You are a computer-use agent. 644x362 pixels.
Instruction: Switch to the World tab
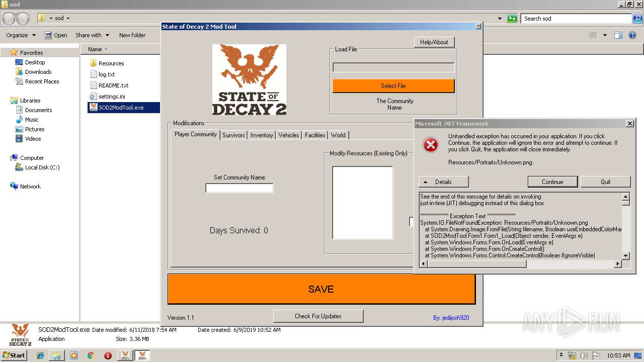pos(338,135)
